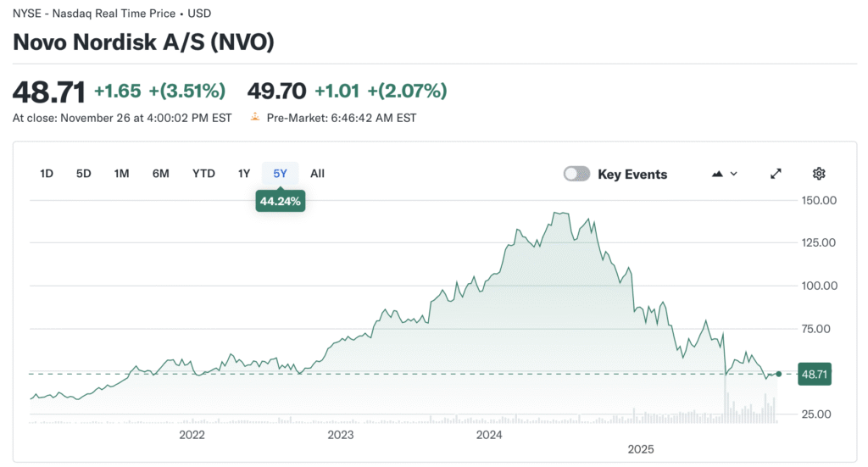The width and height of the screenshot is (868, 467).
Task: Show the 1Y chart range
Action: 244,174
